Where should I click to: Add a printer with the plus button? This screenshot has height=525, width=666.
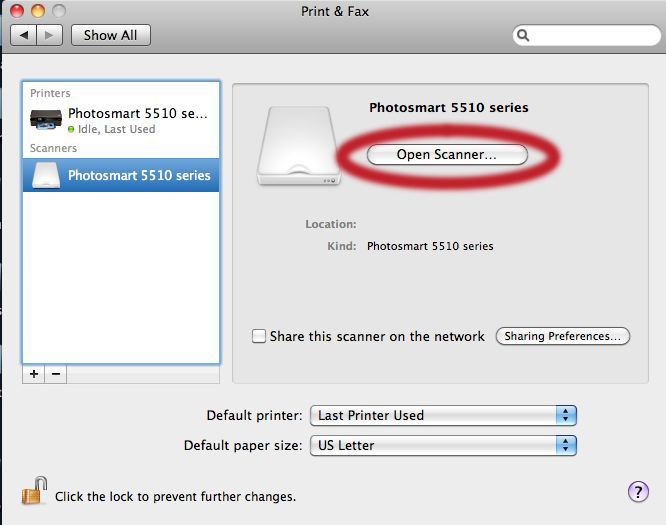tap(34, 374)
